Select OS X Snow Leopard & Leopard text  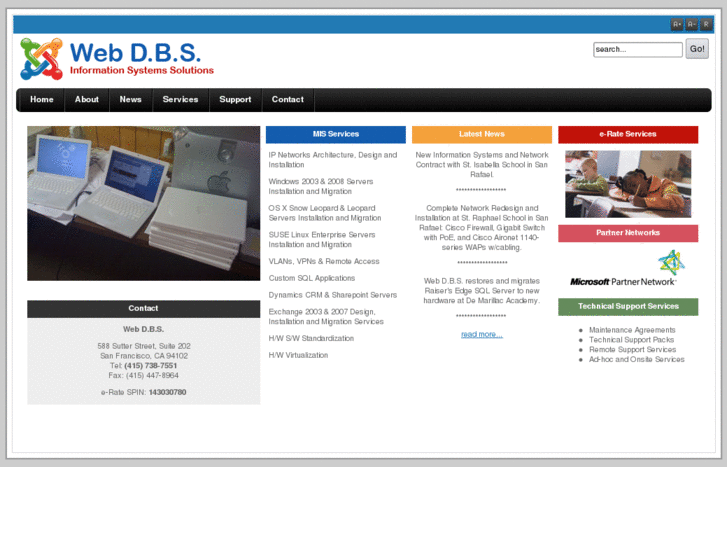coord(325,213)
